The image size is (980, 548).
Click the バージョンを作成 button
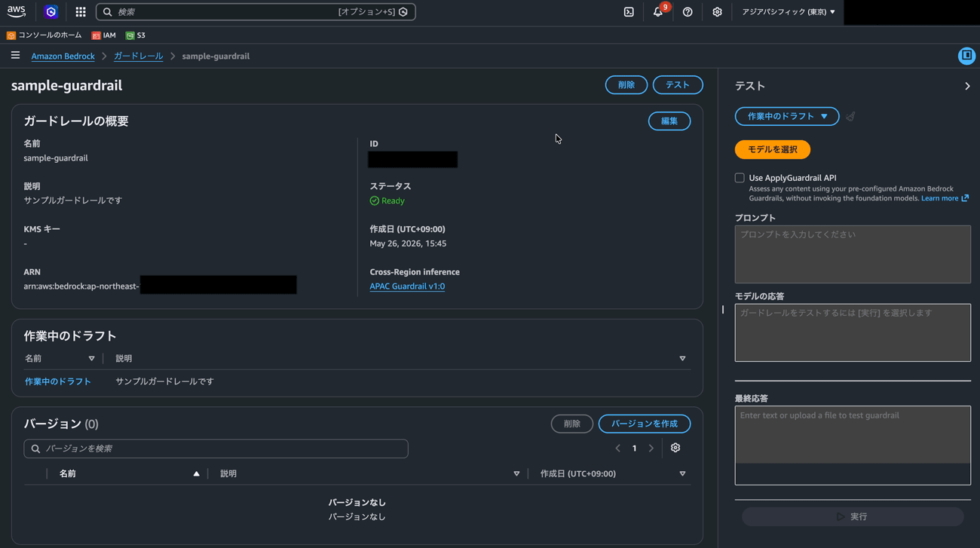pos(645,424)
